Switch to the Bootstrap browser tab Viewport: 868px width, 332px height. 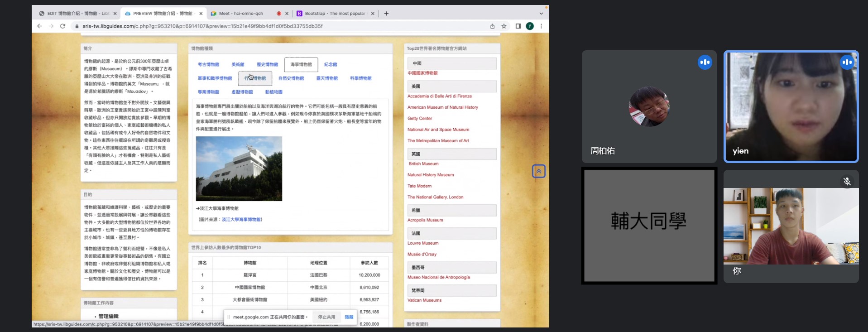[x=335, y=14]
